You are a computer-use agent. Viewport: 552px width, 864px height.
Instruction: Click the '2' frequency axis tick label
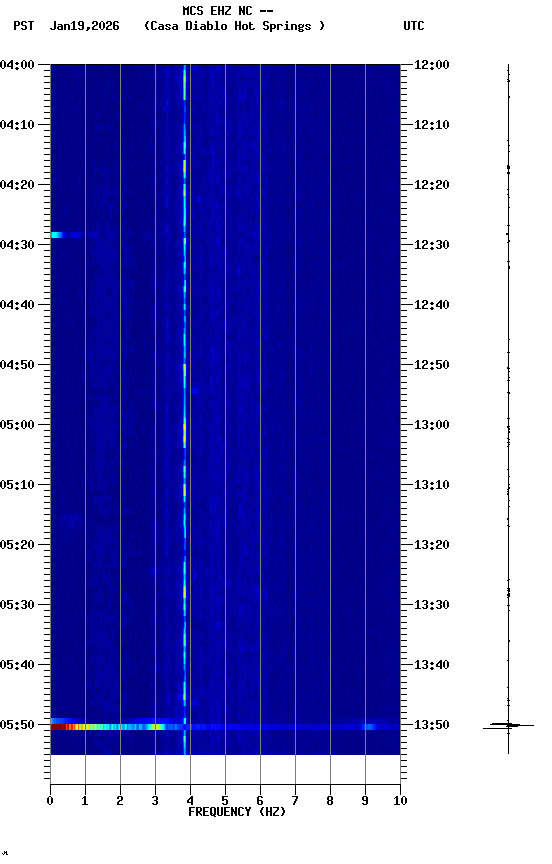(120, 801)
